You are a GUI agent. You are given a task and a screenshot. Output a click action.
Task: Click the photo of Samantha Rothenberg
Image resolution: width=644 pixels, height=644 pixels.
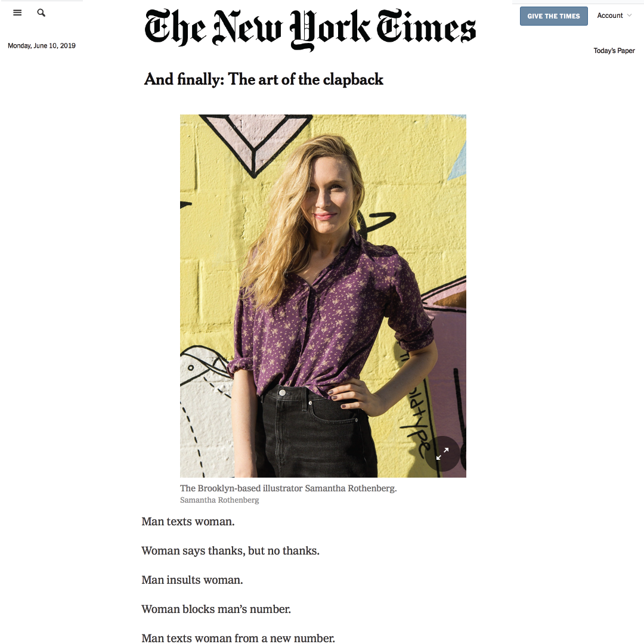point(323,296)
